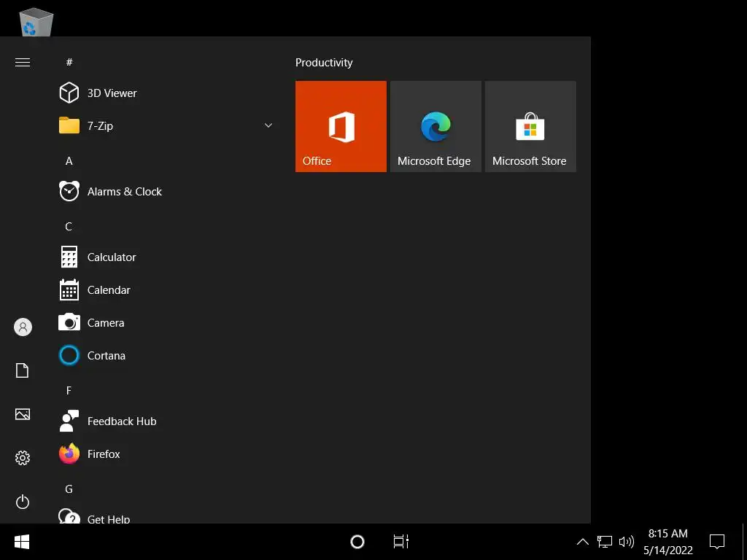The width and height of the screenshot is (747, 560).
Task: Click the 'G' section letter header
Action: coord(69,489)
